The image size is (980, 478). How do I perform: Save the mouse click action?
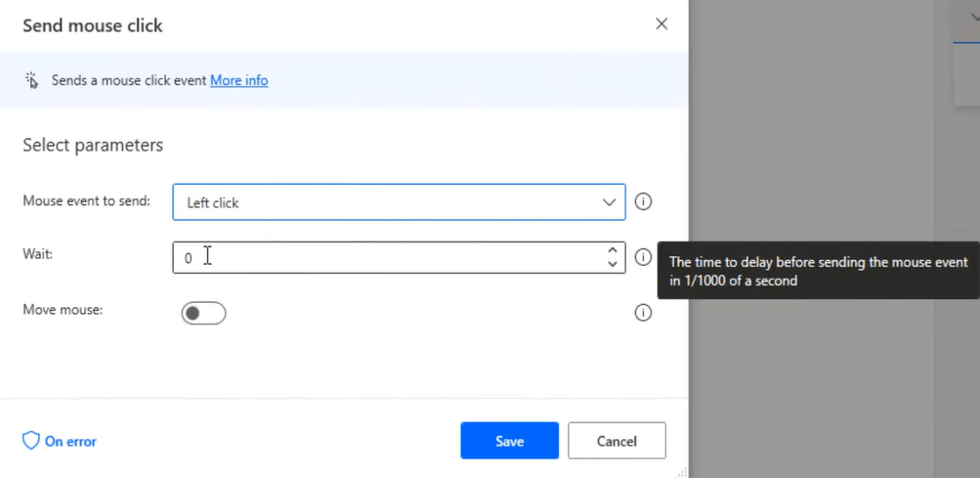pyautogui.click(x=509, y=441)
